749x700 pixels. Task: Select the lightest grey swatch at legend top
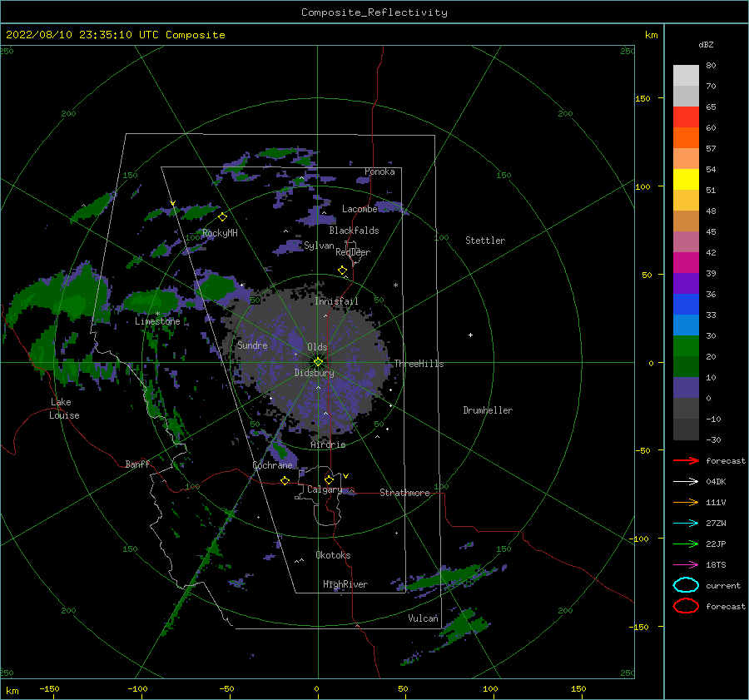(x=686, y=76)
